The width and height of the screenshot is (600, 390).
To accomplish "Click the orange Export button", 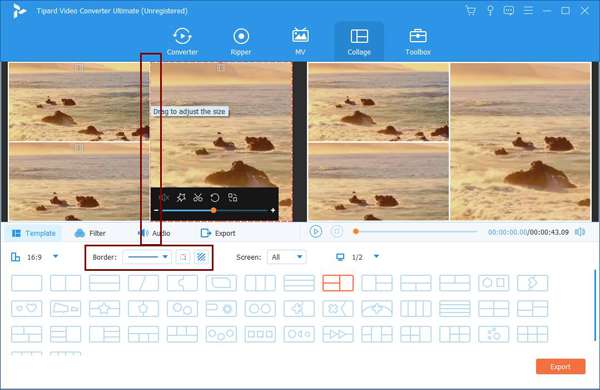I will point(560,367).
